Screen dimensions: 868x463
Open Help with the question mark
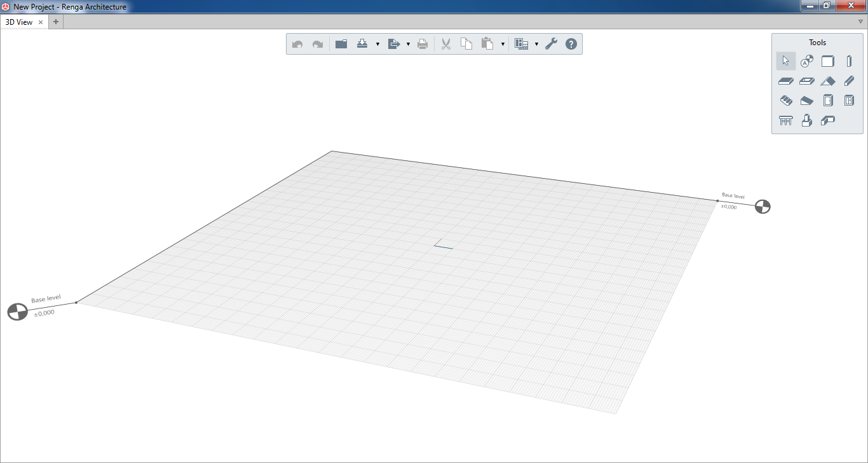click(x=571, y=44)
